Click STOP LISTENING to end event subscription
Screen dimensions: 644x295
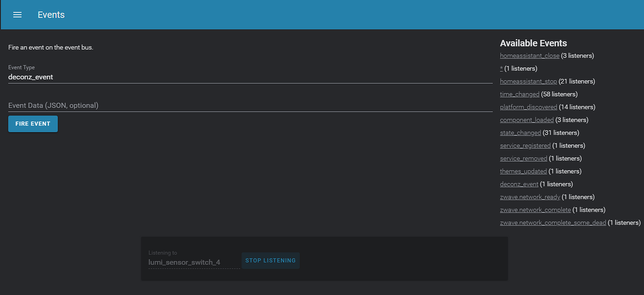click(270, 260)
